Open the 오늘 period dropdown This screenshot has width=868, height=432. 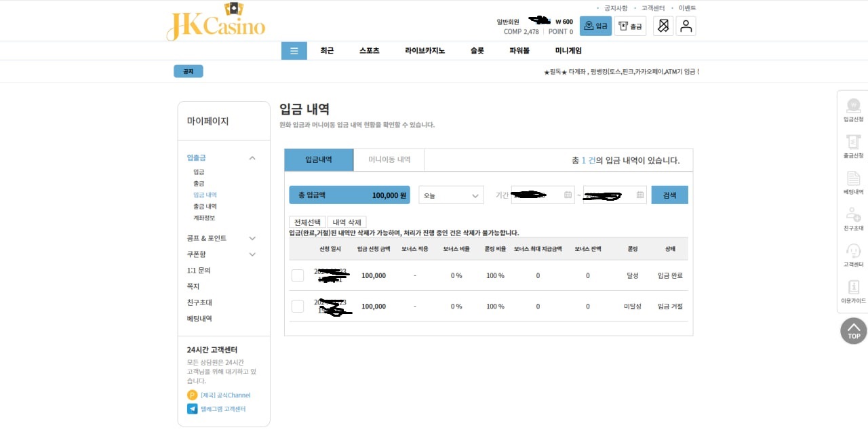click(451, 195)
